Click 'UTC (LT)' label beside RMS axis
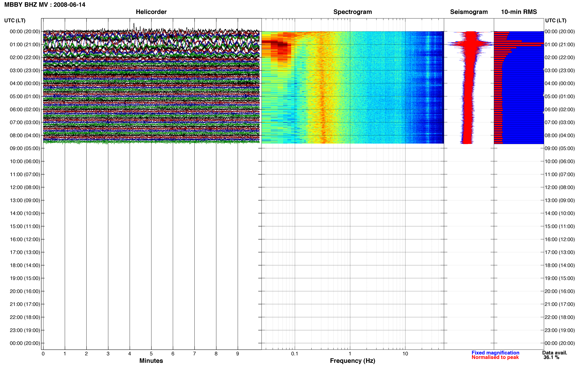This screenshot has width=588, height=368. pos(556,20)
